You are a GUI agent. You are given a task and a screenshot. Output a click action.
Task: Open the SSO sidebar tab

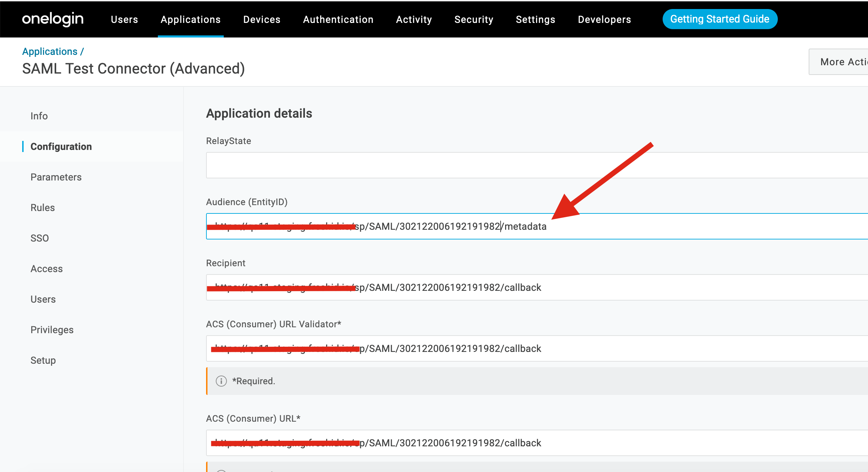tap(40, 238)
